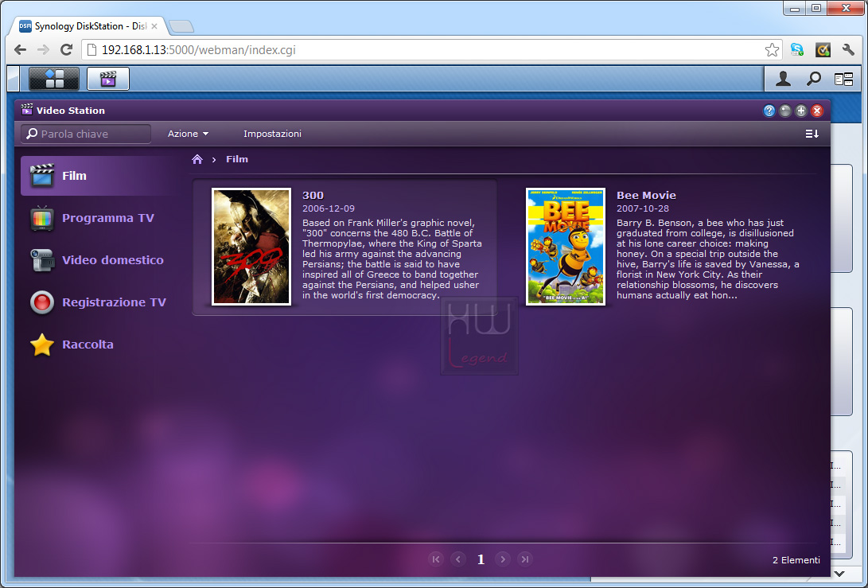Click the 2007-10-28 release date
This screenshot has width=868, height=588.
coord(643,208)
